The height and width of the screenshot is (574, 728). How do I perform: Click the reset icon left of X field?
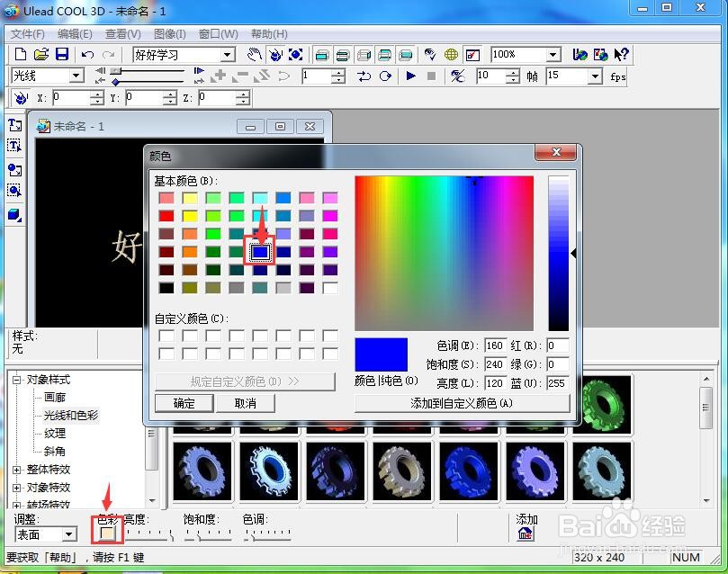point(21,98)
